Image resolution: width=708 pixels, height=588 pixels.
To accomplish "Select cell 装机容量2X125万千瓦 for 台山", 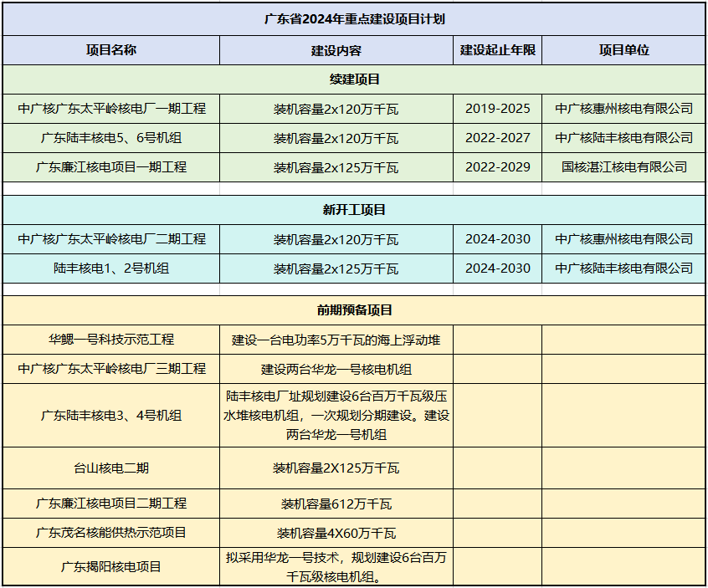I will [x=336, y=468].
